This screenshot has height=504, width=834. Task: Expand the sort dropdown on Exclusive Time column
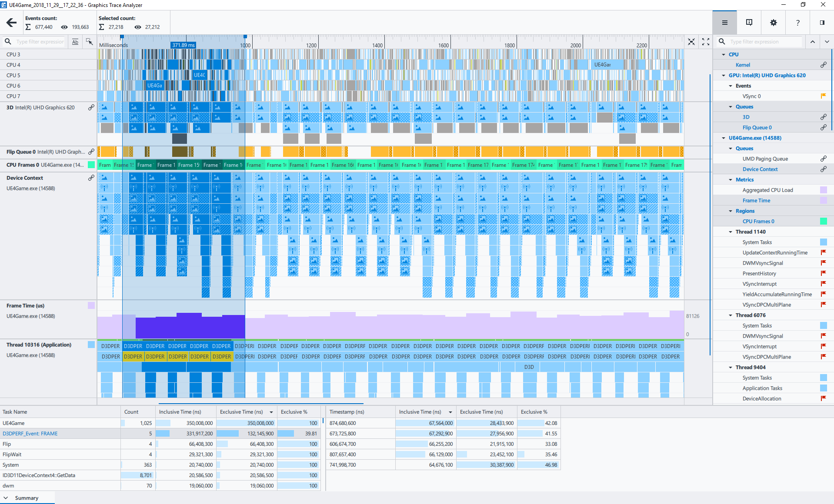(x=271, y=411)
